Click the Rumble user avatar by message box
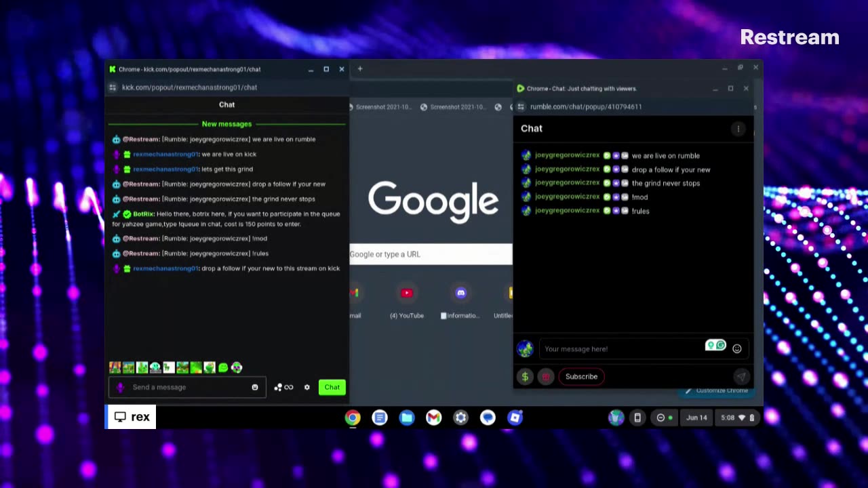Image resolution: width=868 pixels, height=488 pixels. click(x=525, y=349)
